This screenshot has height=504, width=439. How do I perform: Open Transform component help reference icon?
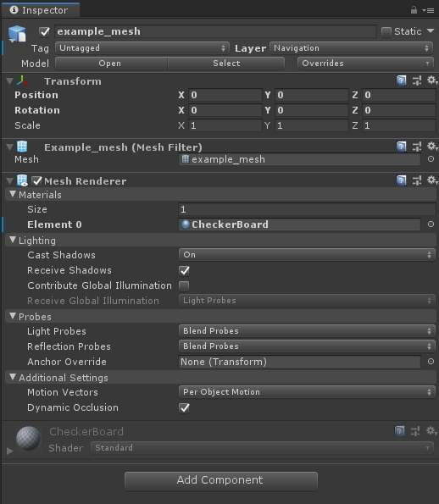[401, 80]
